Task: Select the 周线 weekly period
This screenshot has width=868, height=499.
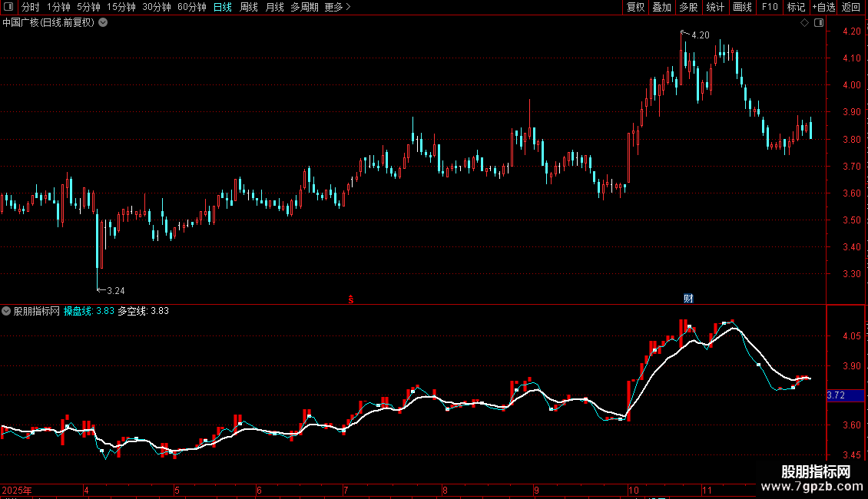Action: [x=249, y=7]
